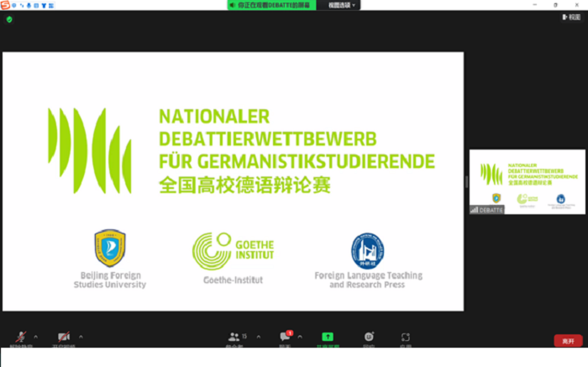Select the DEBATTE participant video thumbnail
The image size is (588, 367).
click(x=528, y=181)
